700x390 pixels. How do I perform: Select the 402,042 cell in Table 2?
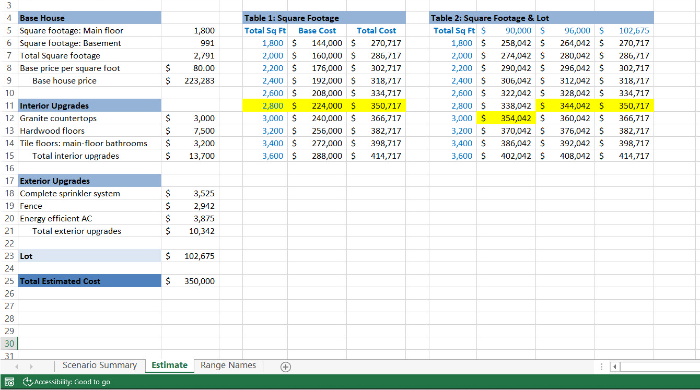click(x=506, y=156)
